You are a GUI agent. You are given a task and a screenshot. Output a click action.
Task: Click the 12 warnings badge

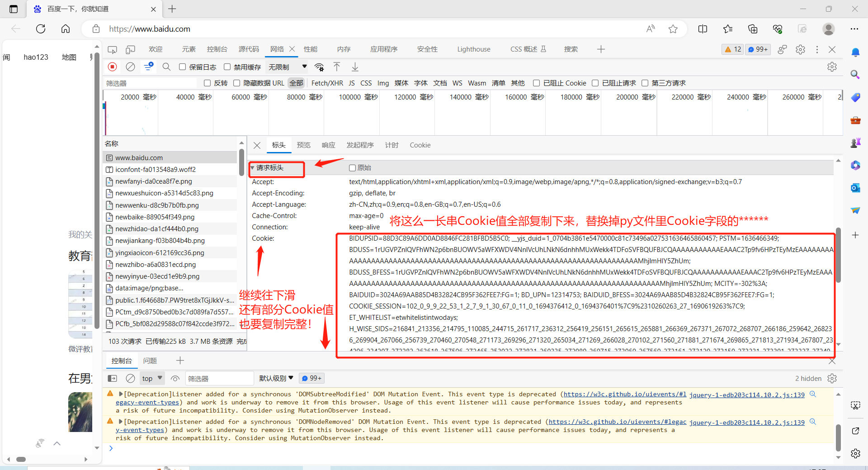tap(733, 49)
